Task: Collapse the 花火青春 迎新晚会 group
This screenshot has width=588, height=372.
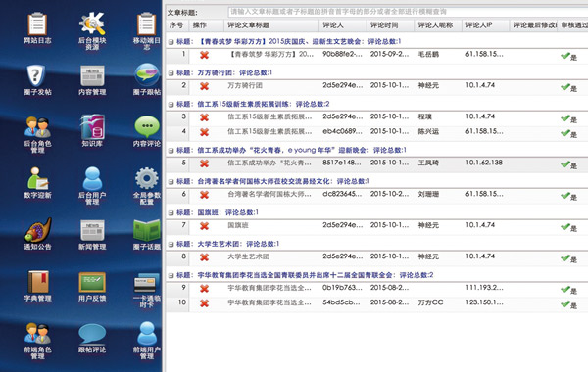Action: (171, 151)
